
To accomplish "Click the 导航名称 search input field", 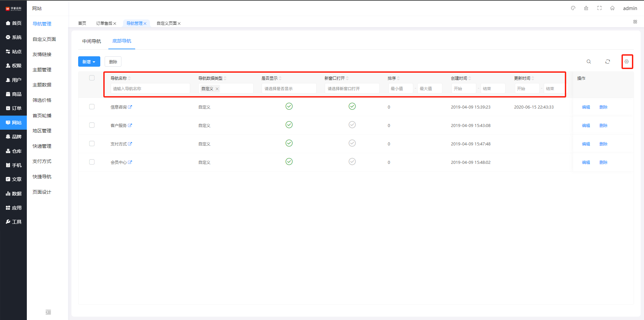I will click(150, 88).
